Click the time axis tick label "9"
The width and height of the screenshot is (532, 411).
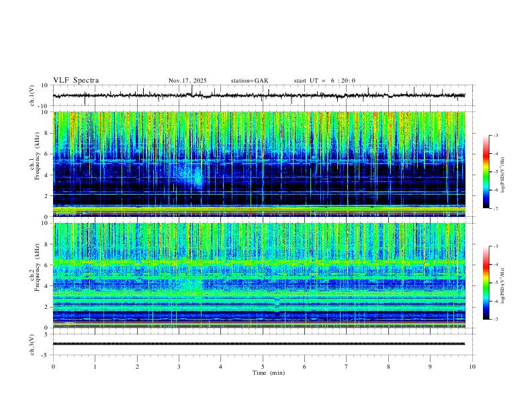[430, 367]
